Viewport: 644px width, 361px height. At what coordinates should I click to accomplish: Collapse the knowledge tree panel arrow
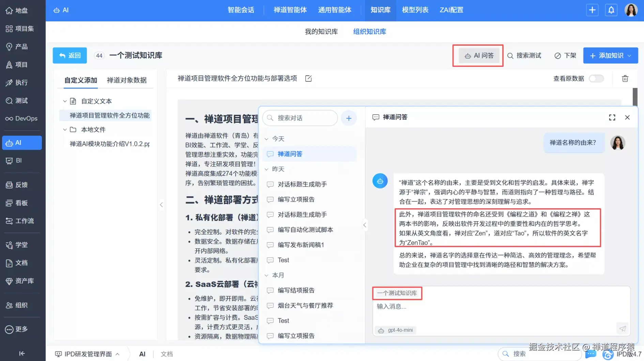[x=162, y=205]
